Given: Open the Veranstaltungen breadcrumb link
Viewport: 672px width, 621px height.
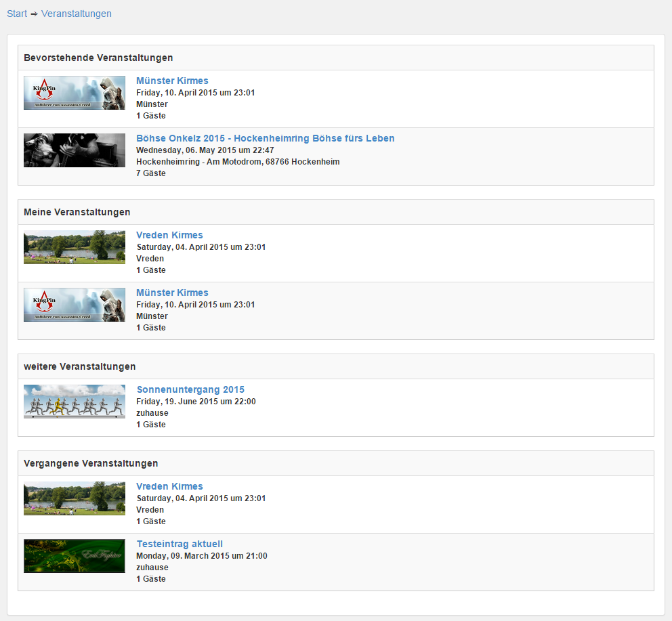Looking at the screenshot, I should pyautogui.click(x=77, y=14).
